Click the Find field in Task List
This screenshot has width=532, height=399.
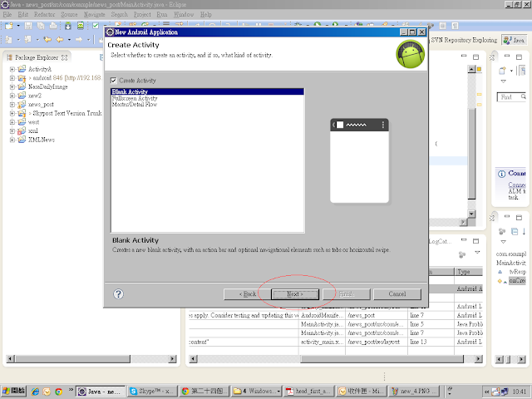[511, 97]
